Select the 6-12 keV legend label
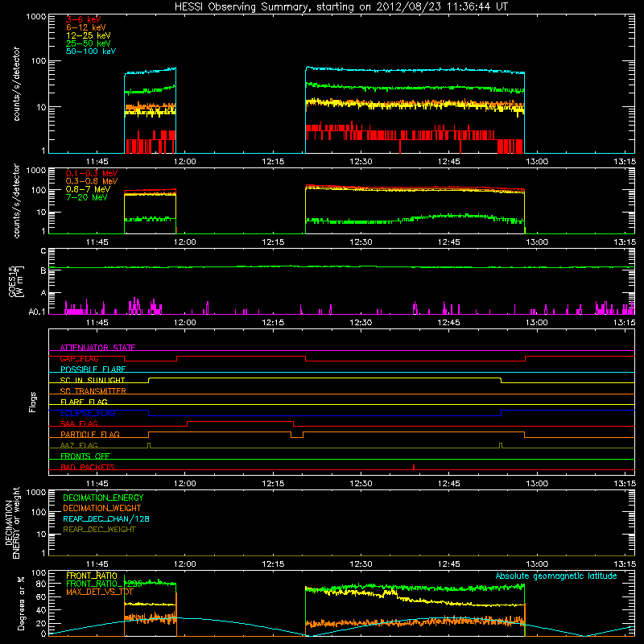Viewport: 644px width, 644px height. (x=86, y=27)
